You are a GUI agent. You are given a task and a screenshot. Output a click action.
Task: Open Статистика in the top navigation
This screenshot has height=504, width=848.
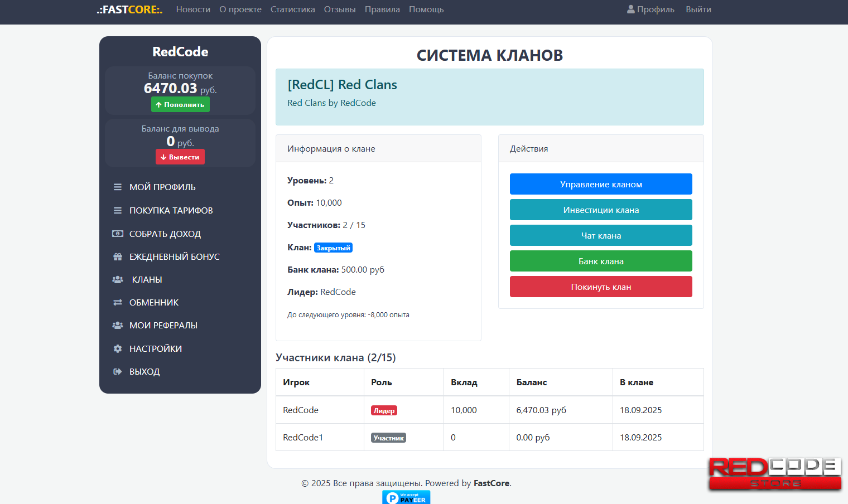coord(292,9)
